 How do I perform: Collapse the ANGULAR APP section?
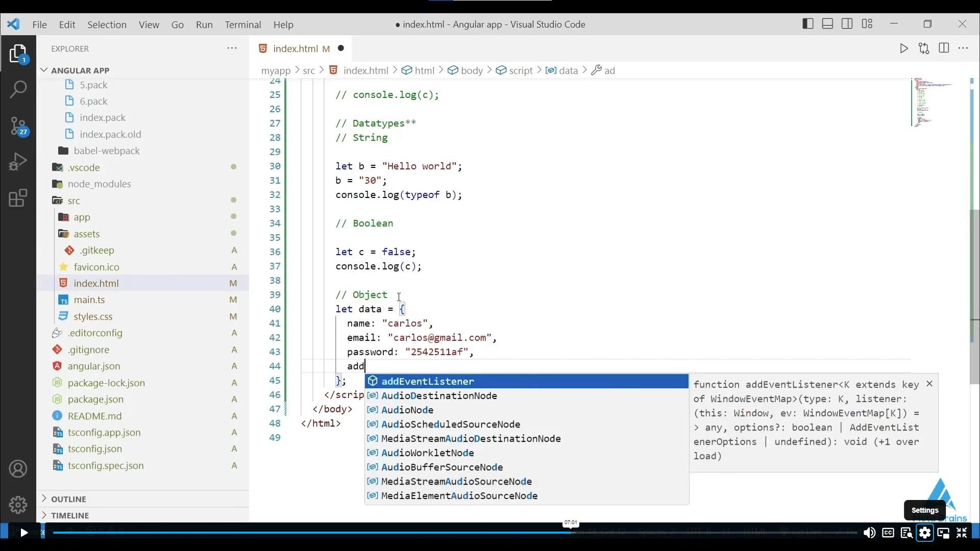coord(143,70)
